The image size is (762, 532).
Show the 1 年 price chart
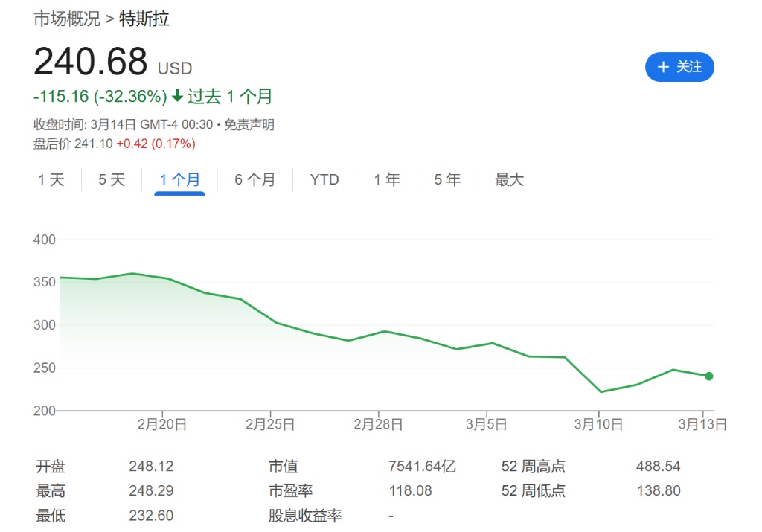click(x=386, y=180)
